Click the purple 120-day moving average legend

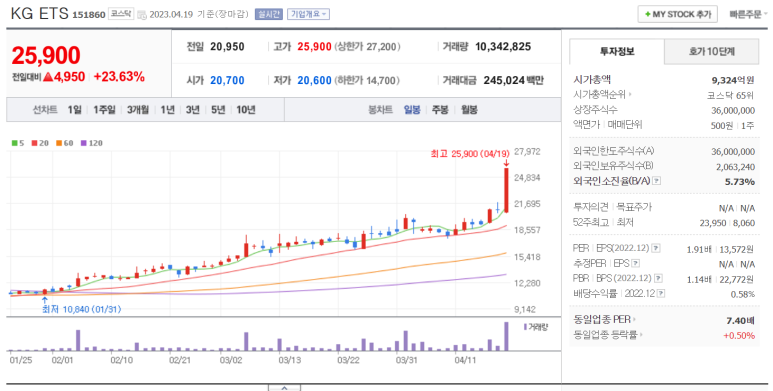tap(92, 143)
